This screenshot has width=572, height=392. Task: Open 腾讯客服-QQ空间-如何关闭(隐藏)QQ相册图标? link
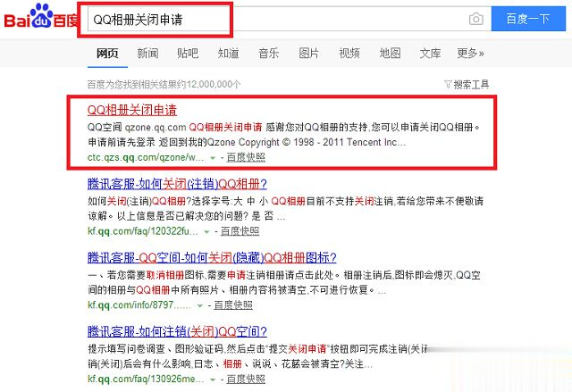click(x=212, y=257)
